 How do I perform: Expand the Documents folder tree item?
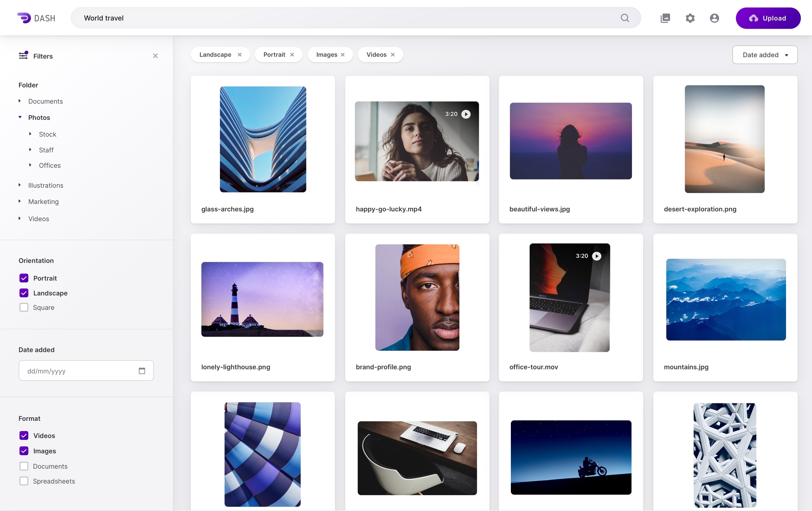pos(20,101)
